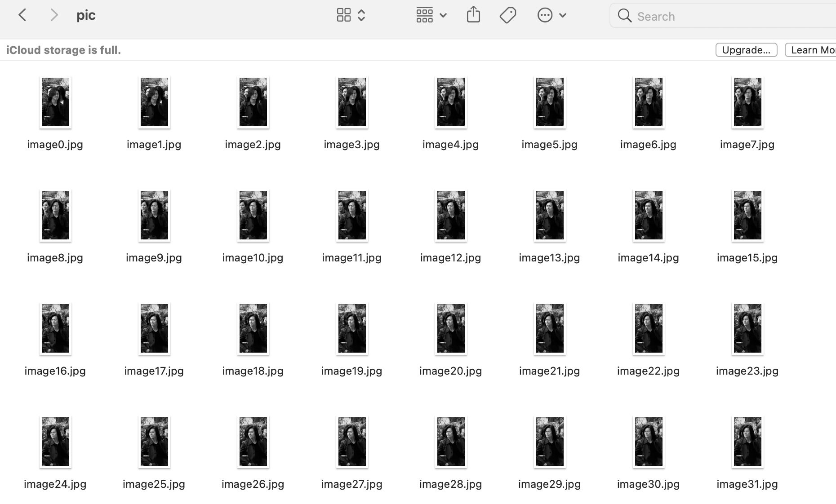
Task: Select the image11.jpg thumbnail
Action: [x=352, y=215]
